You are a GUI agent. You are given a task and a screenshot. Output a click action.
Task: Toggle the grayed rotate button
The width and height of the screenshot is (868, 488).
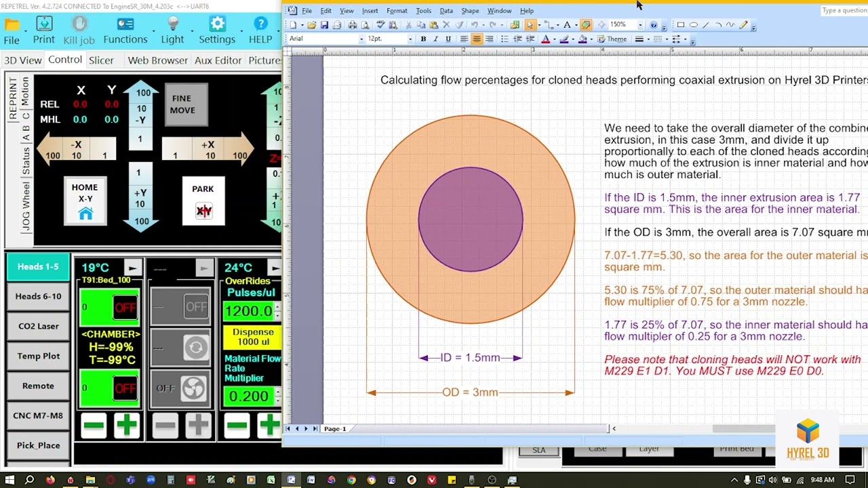(x=196, y=348)
